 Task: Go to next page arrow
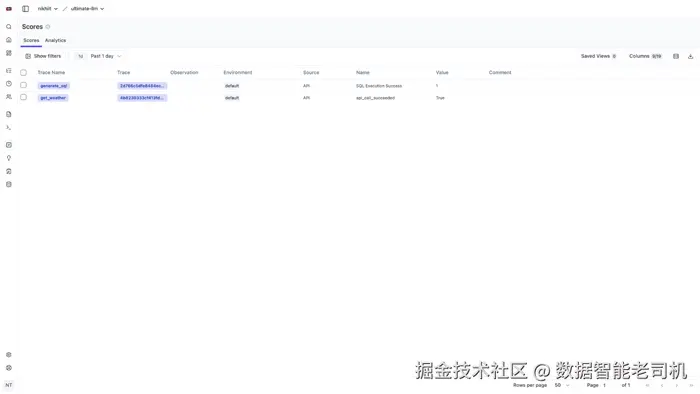coord(677,385)
